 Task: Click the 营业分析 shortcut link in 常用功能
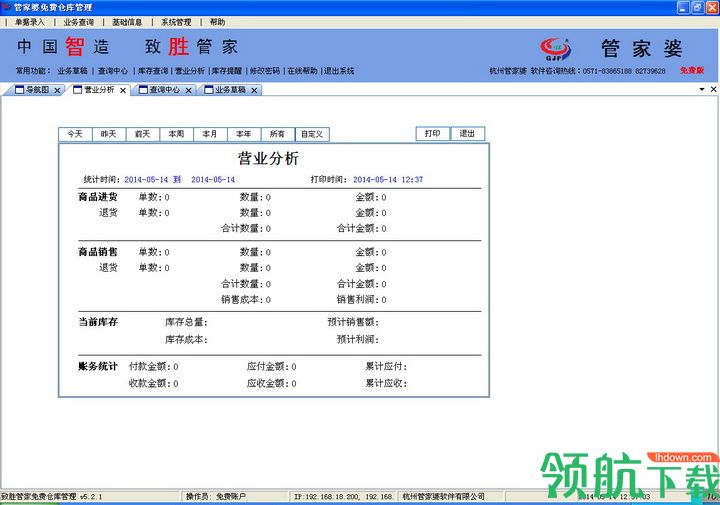pos(190,71)
